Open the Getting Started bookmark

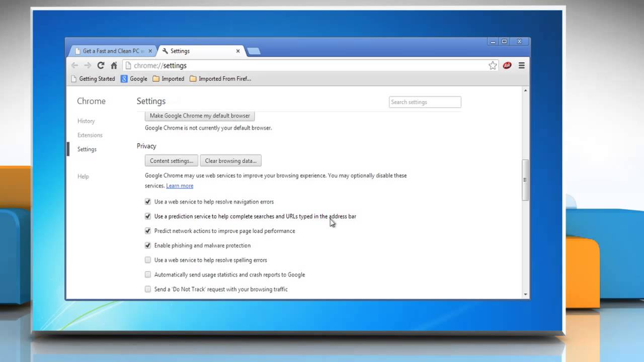coord(93,78)
